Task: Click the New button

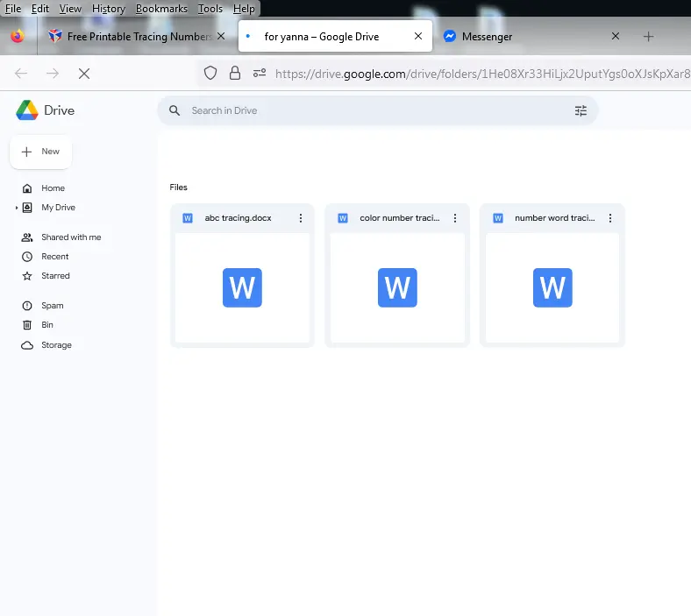Action: pos(40,152)
